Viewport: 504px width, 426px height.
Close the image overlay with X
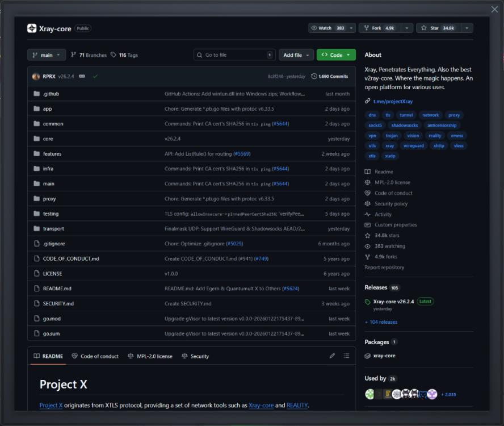494,9
